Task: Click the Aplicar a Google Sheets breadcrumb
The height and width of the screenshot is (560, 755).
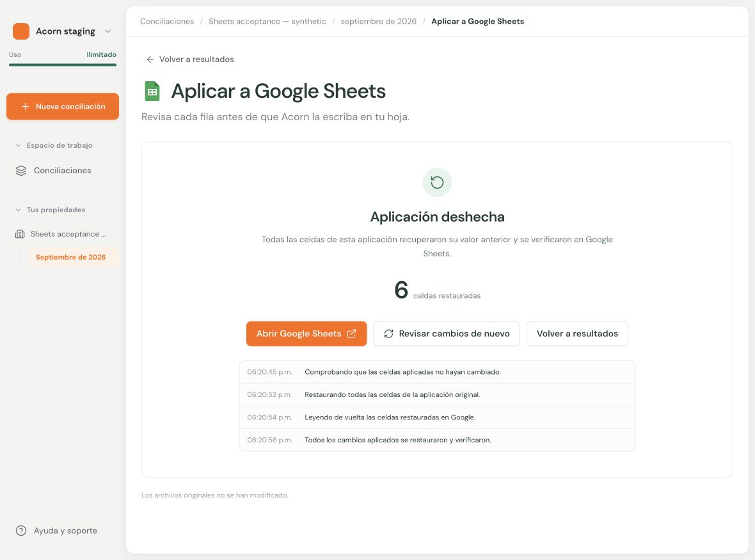Action: click(478, 21)
